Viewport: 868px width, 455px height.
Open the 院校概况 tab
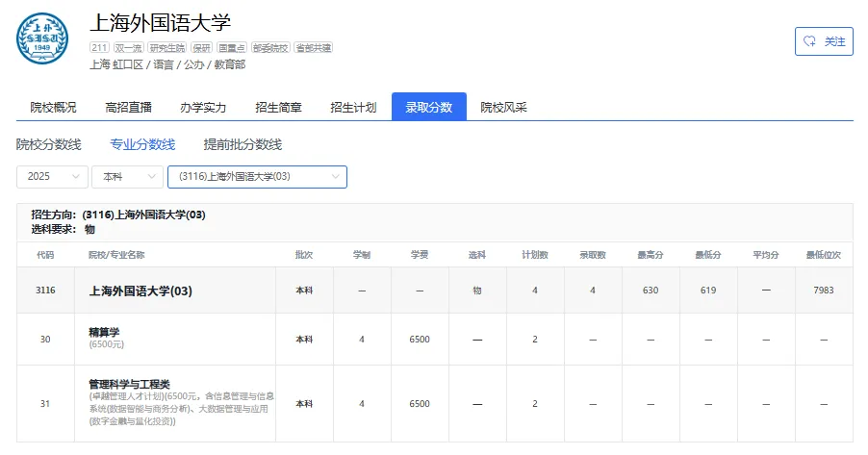[x=53, y=107]
